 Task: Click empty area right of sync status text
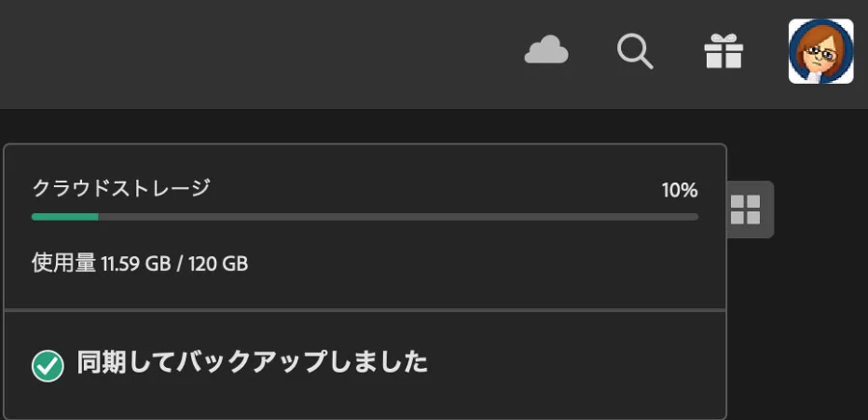click(x=579, y=364)
